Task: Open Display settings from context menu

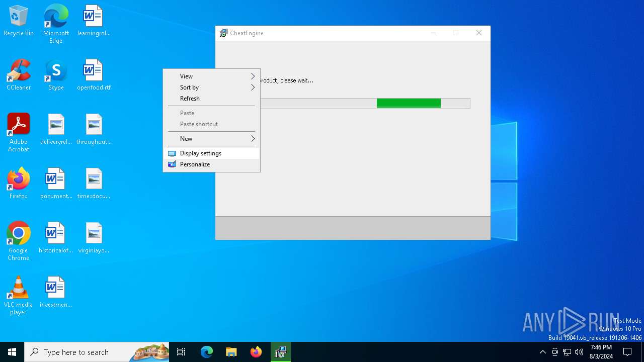Action: [211, 153]
